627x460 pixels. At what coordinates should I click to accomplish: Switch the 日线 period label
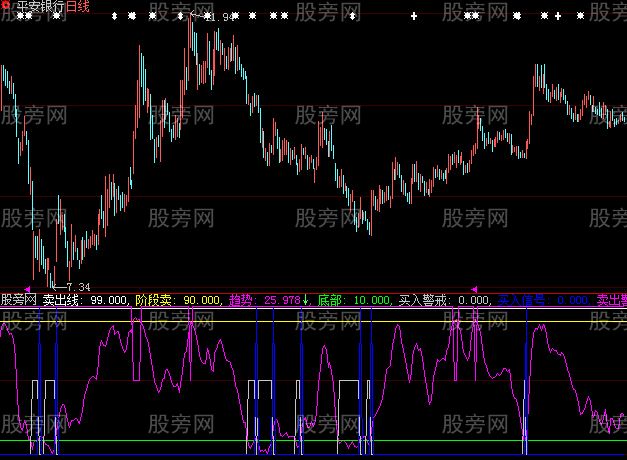(79, 6)
